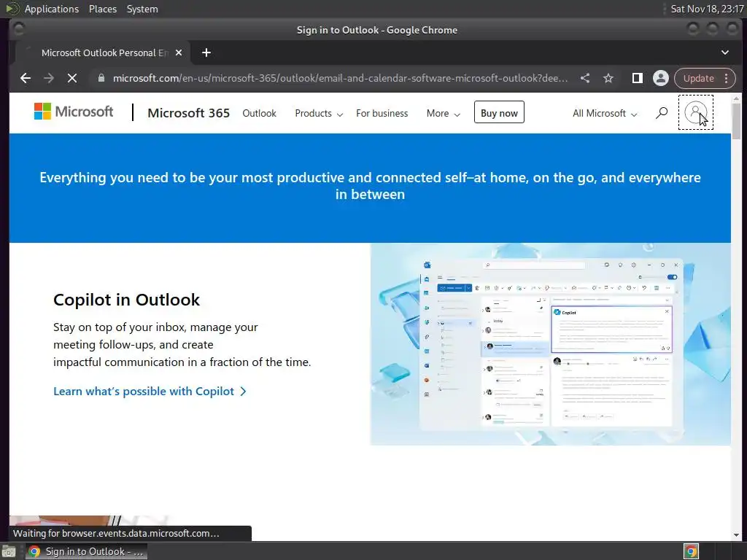Click the Chrome forward arrow
Image resolution: width=747 pixels, height=560 pixels.
tap(49, 78)
